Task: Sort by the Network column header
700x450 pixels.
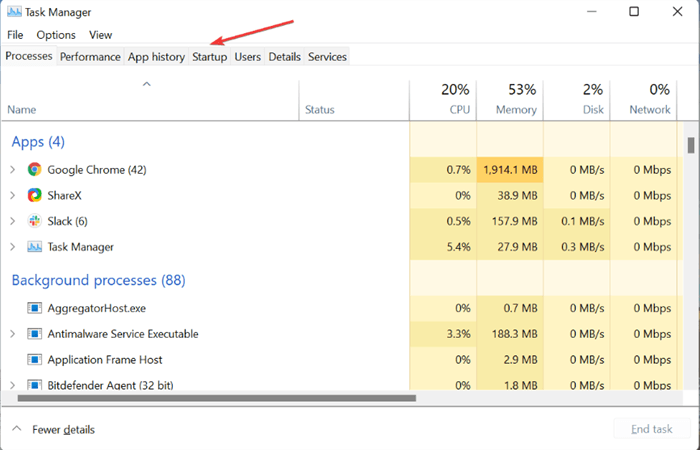Action: click(644, 100)
